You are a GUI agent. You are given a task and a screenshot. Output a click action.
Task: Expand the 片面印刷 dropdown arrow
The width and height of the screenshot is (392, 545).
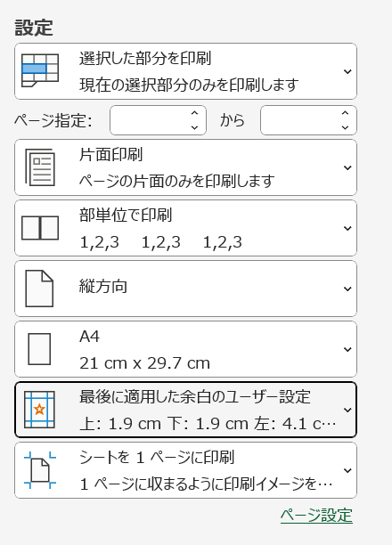click(347, 168)
